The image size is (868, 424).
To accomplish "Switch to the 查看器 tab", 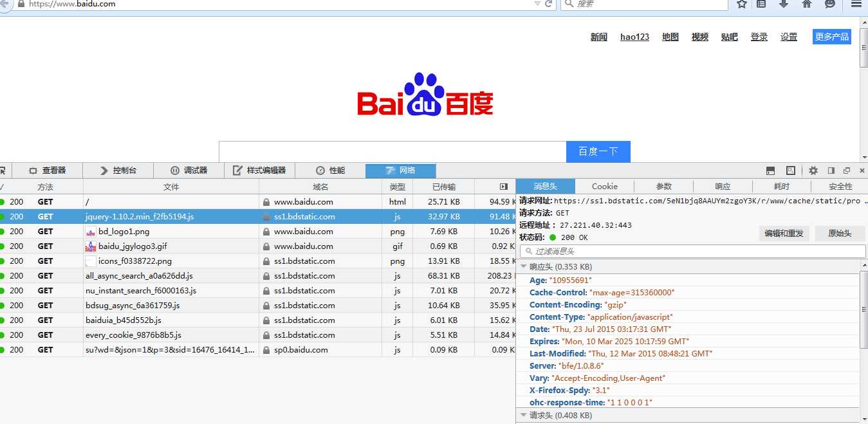I will click(x=46, y=171).
